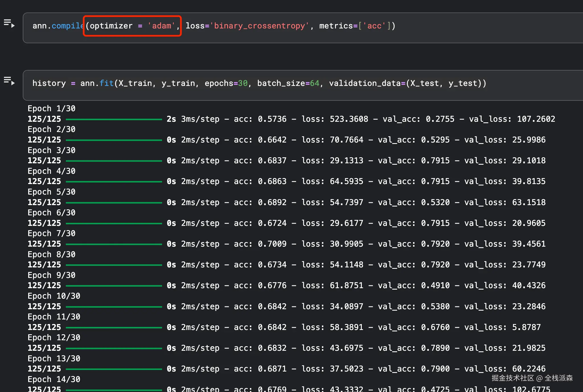Click the 'adam' optimizer string
583x392 pixels.
click(161, 26)
